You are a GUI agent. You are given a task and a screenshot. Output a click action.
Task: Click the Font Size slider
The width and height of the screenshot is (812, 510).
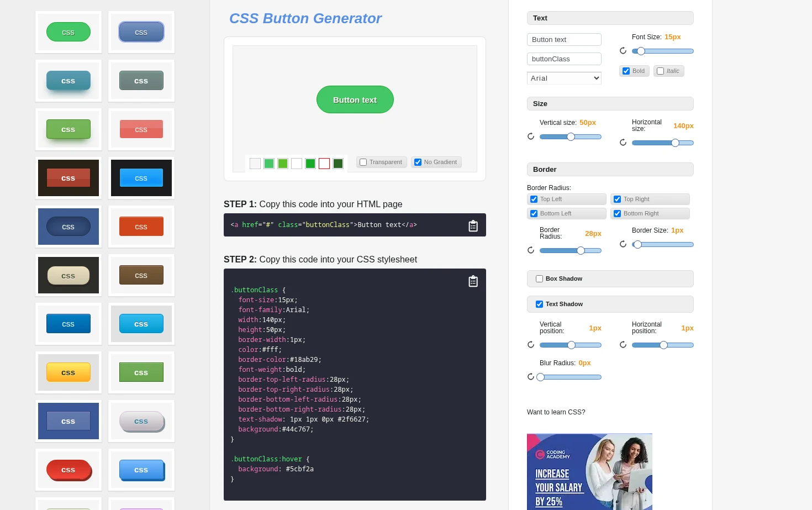coord(663,51)
